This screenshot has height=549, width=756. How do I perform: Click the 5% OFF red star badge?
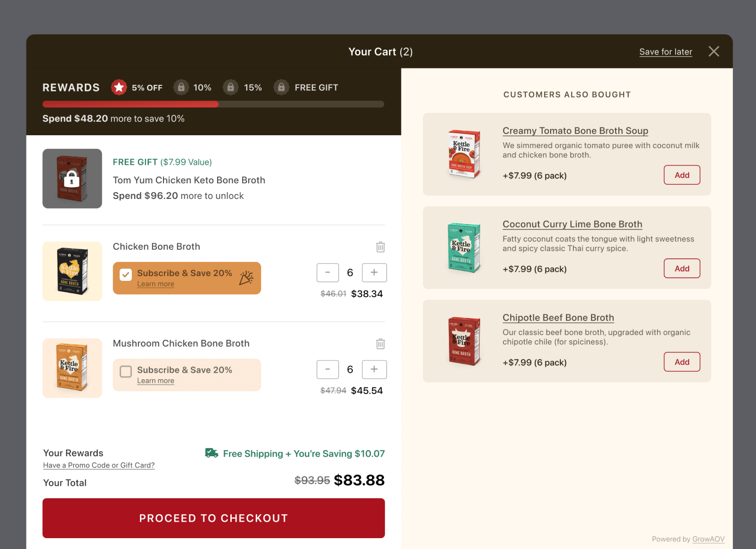[119, 87]
